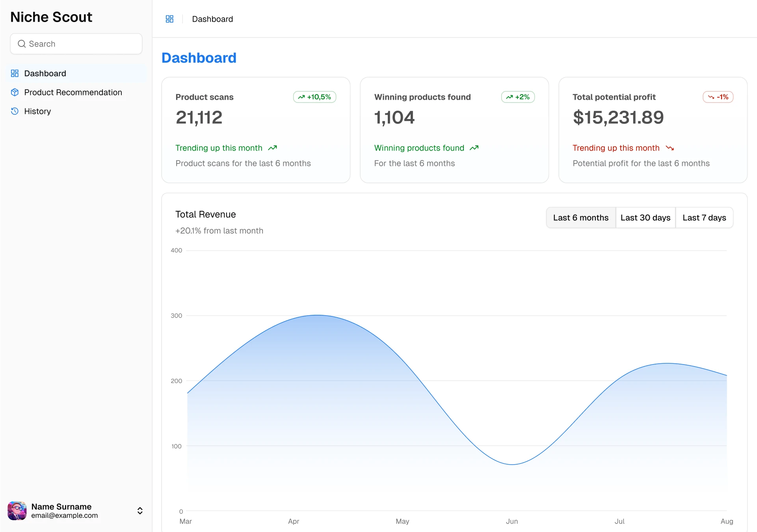Click the History clock icon
The image size is (757, 532).
click(x=15, y=111)
